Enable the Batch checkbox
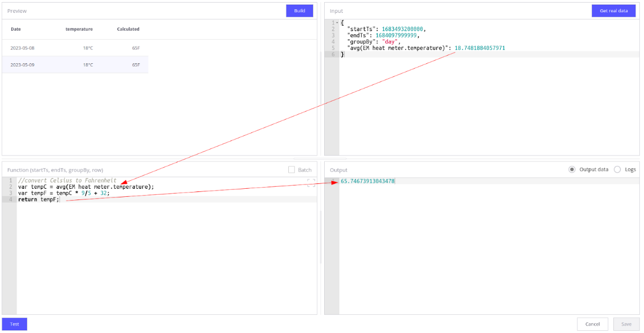Viewport: 644px width, 333px height. pyautogui.click(x=291, y=169)
